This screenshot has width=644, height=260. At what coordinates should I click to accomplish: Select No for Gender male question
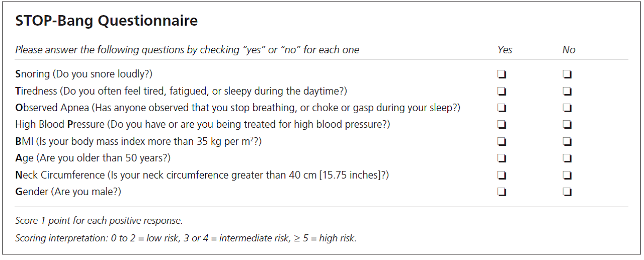click(x=567, y=192)
